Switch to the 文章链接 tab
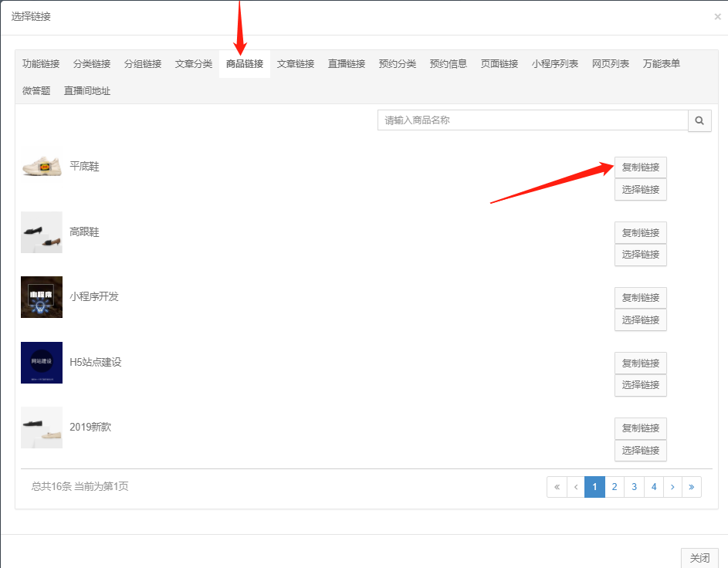Viewport: 728px width, 568px height. point(296,64)
